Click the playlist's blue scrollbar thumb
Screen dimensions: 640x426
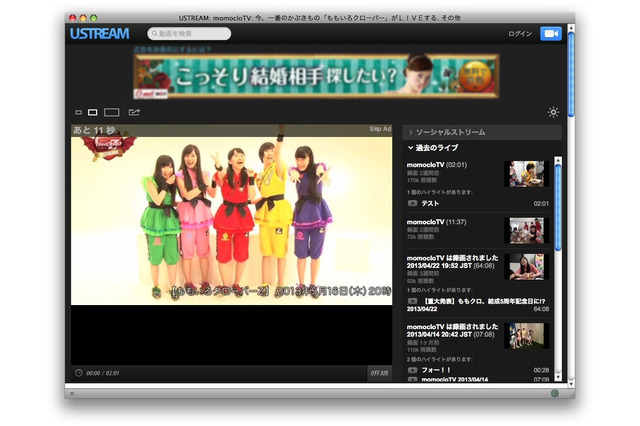point(558,208)
